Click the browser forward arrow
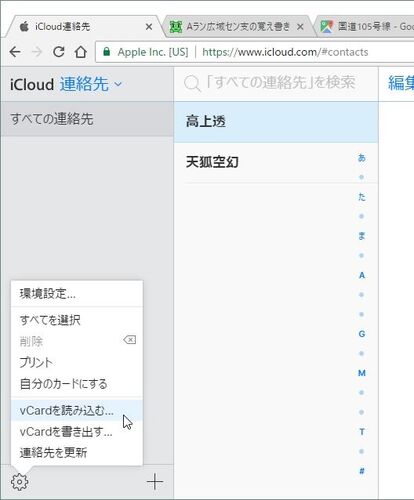The width and height of the screenshot is (414, 500). (37, 52)
